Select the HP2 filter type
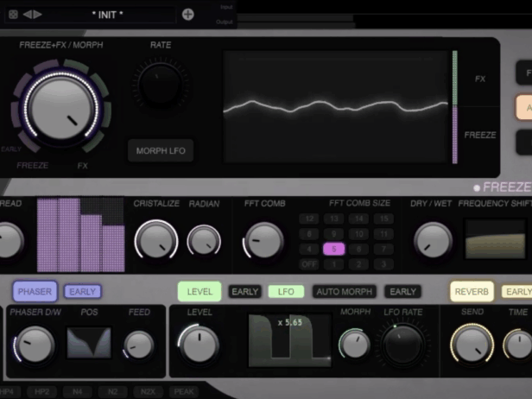 point(41,392)
